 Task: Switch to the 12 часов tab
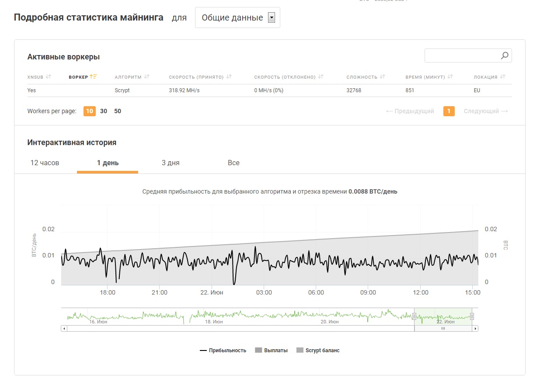[45, 163]
